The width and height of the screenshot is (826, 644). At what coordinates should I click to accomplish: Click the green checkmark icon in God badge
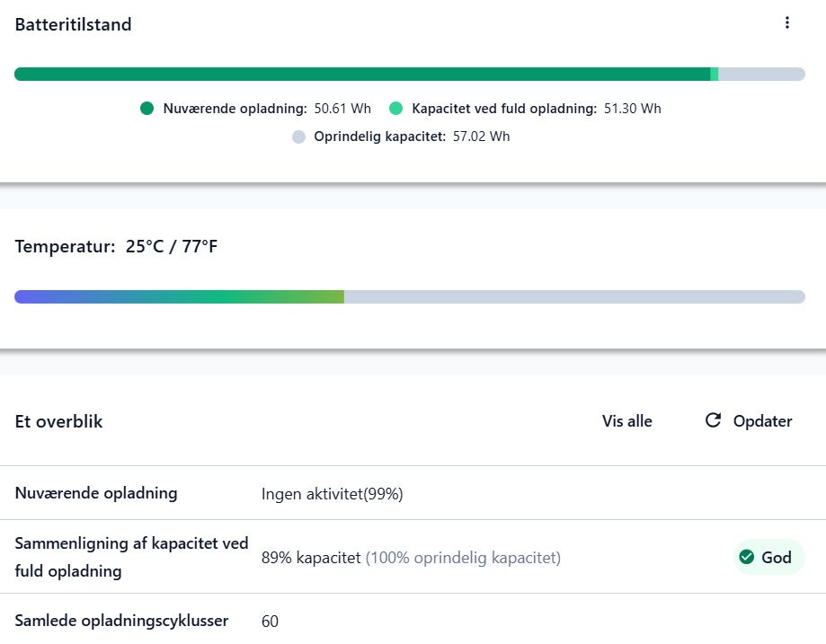click(x=746, y=558)
